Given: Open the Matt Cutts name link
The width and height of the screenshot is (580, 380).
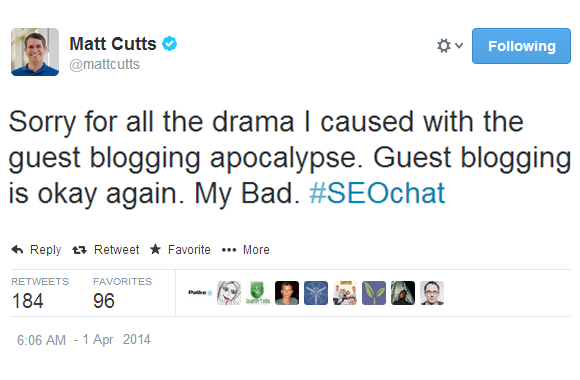Looking at the screenshot, I should [113, 44].
